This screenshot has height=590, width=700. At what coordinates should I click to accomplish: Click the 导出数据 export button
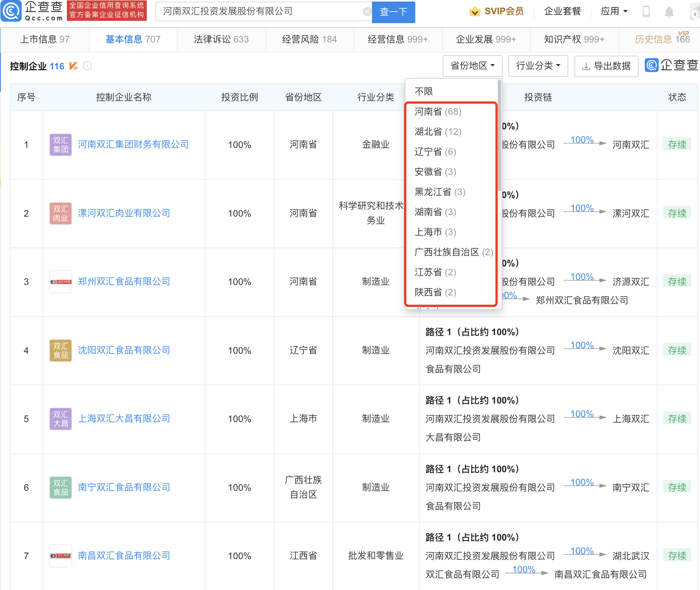tap(606, 66)
